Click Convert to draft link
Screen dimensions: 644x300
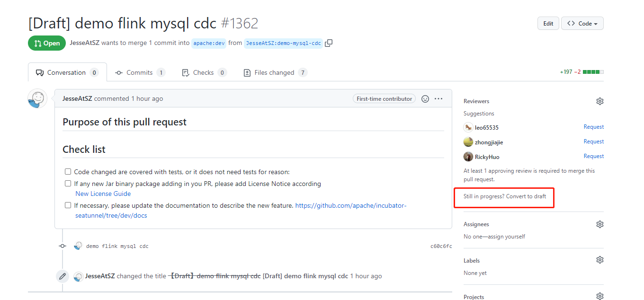(526, 196)
